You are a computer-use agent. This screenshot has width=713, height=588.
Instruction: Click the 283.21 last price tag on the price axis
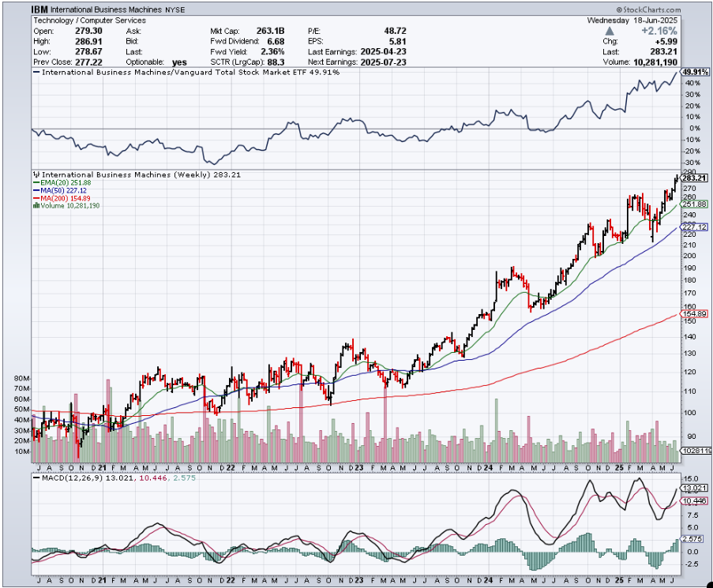click(x=694, y=178)
